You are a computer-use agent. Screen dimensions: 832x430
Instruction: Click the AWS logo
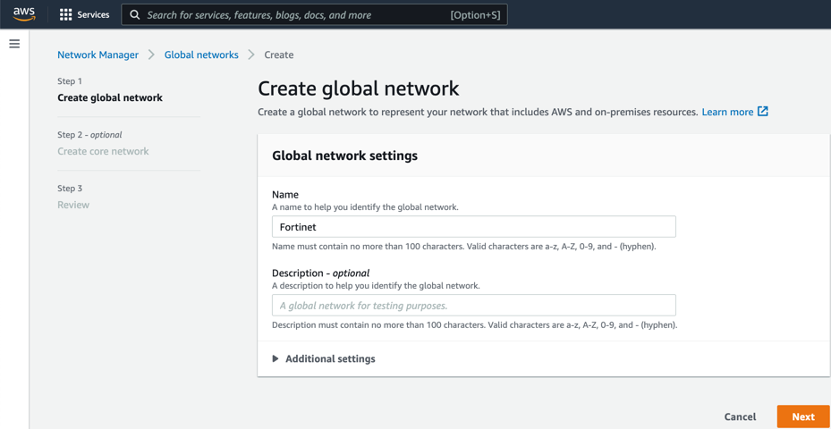[x=24, y=14]
